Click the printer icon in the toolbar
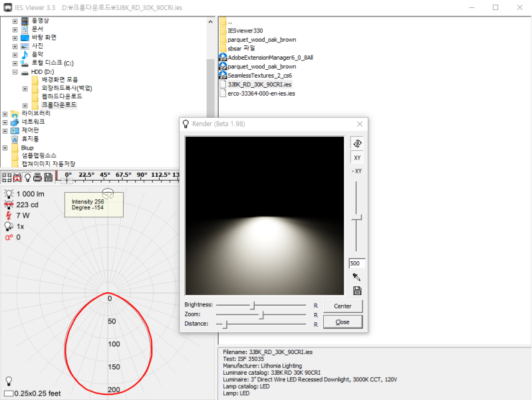Screen dimensions: 532x400 [x=38, y=177]
